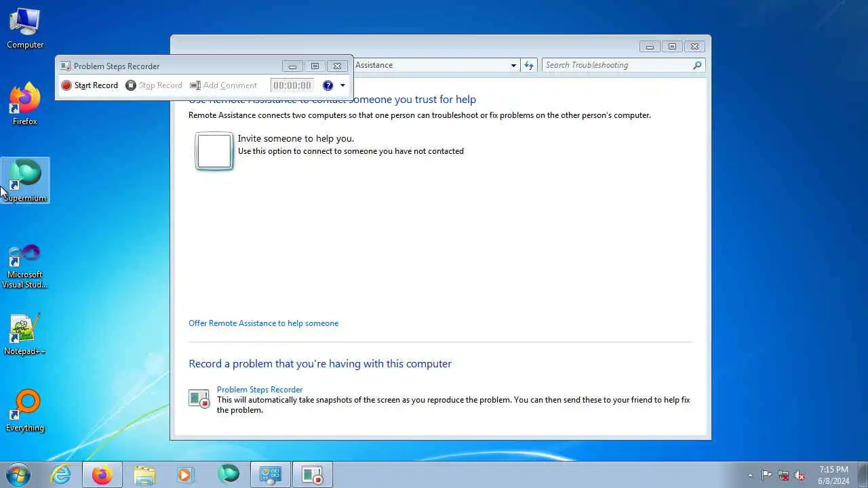Viewport: 868px width, 488px height.
Task: Click the recorder elapsed time display
Action: pos(292,85)
